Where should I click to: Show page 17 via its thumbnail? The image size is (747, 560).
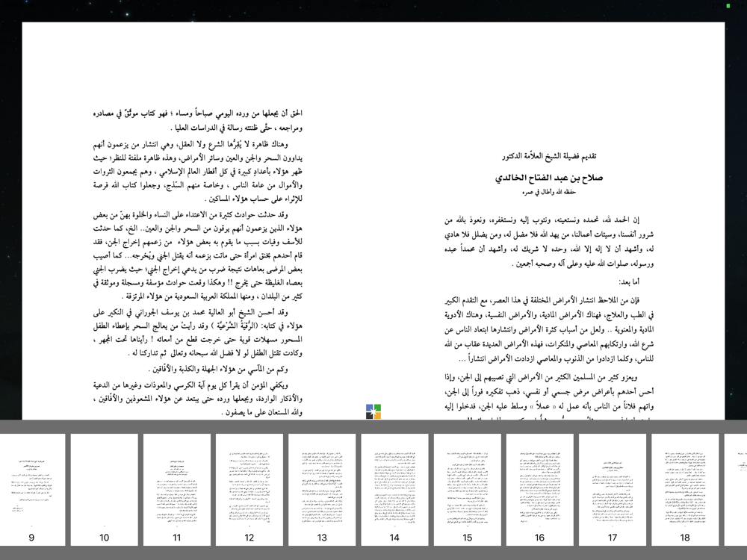(x=613, y=490)
